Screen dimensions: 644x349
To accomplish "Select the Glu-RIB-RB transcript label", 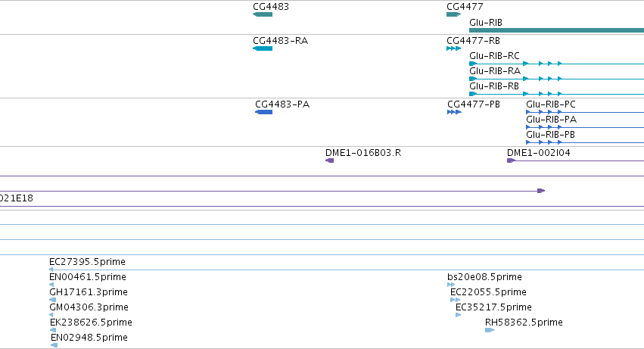I will coord(494,86).
